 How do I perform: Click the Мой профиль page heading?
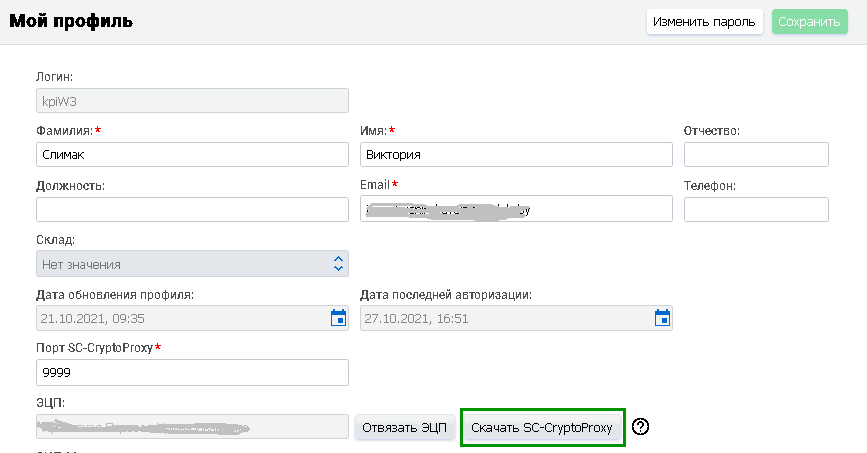click(x=71, y=21)
